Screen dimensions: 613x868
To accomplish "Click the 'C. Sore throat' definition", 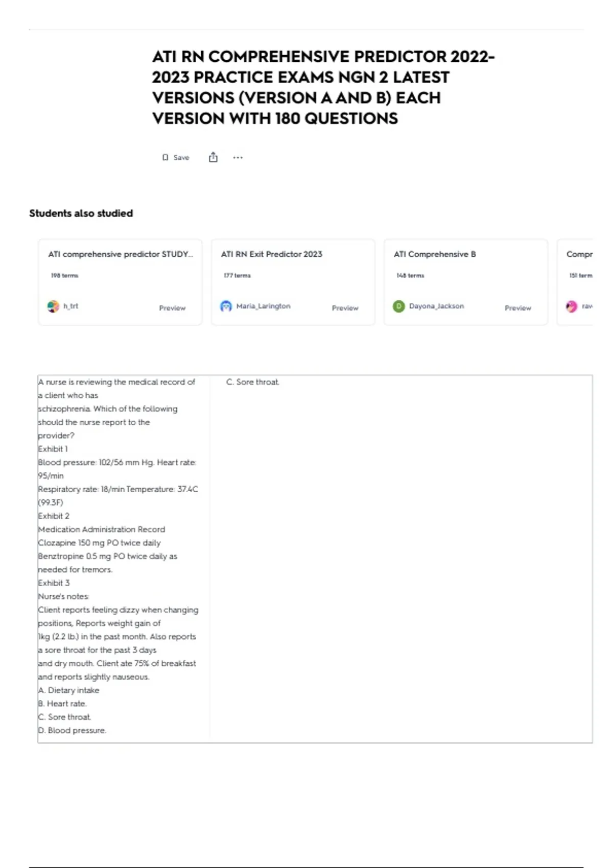I will pyautogui.click(x=253, y=382).
